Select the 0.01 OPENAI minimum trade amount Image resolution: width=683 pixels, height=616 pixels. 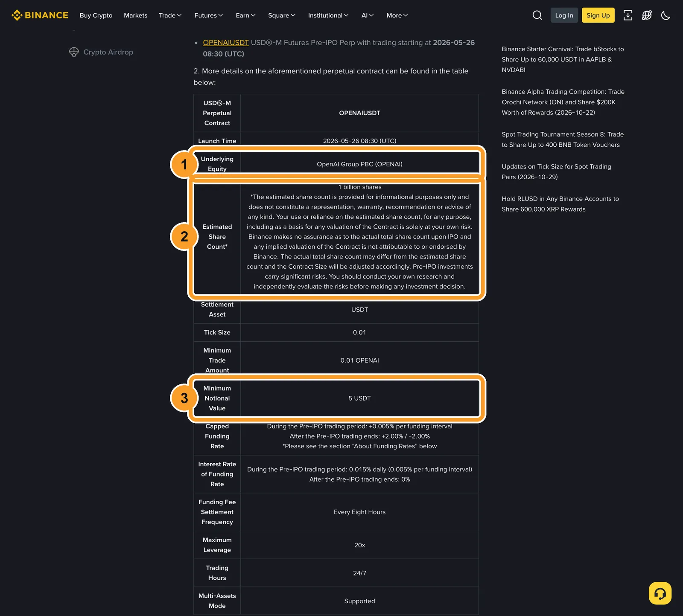coord(359,360)
